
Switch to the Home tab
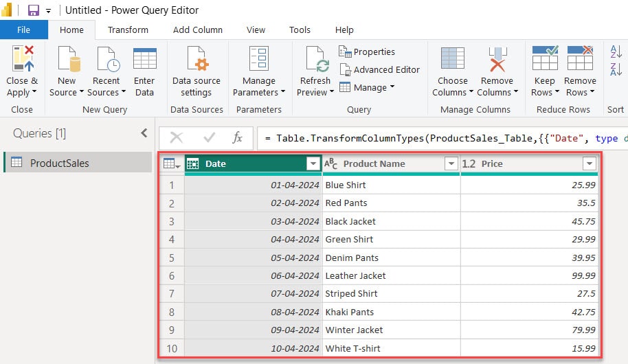point(71,30)
